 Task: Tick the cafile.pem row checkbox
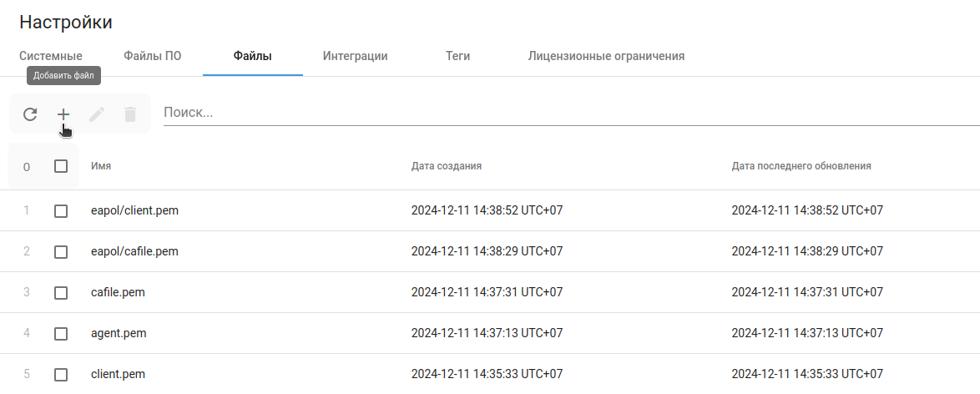61,293
